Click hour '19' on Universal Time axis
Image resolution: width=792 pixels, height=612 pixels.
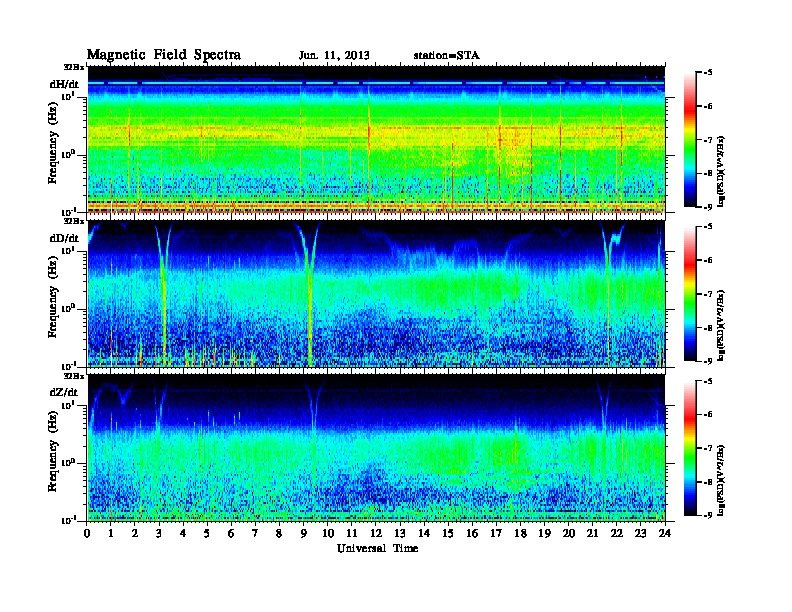[x=544, y=533]
